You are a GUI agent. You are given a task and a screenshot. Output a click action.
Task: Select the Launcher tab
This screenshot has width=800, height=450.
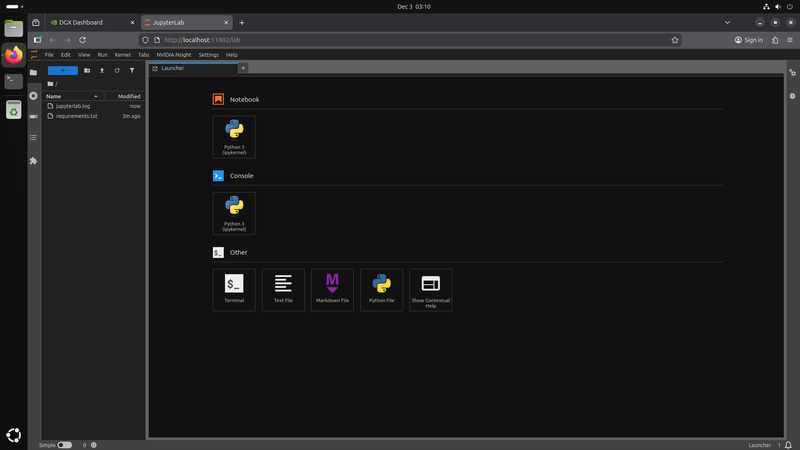click(193, 68)
